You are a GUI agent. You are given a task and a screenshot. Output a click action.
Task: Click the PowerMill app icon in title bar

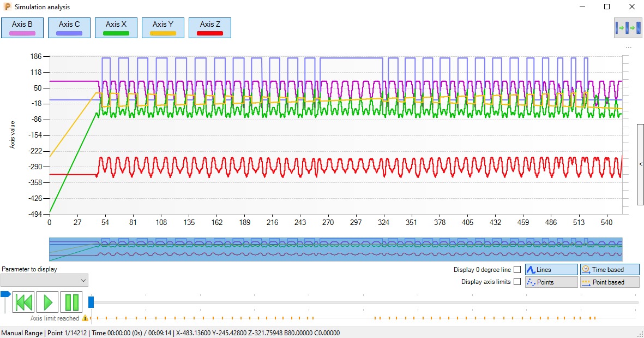click(x=7, y=7)
